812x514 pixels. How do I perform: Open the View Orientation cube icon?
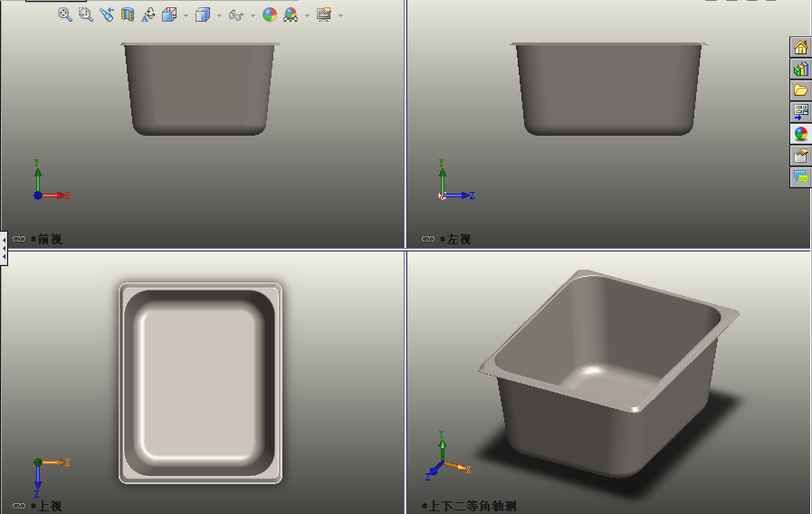click(x=169, y=14)
